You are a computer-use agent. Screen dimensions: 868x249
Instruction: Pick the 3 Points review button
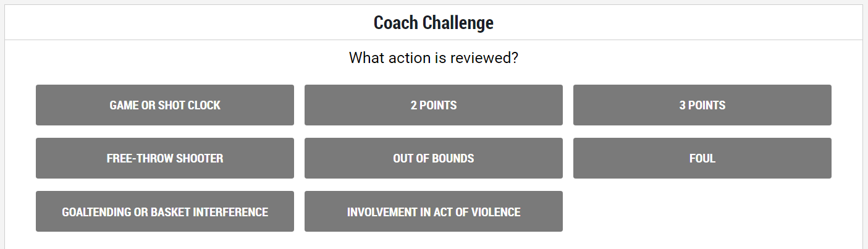pyautogui.click(x=702, y=105)
